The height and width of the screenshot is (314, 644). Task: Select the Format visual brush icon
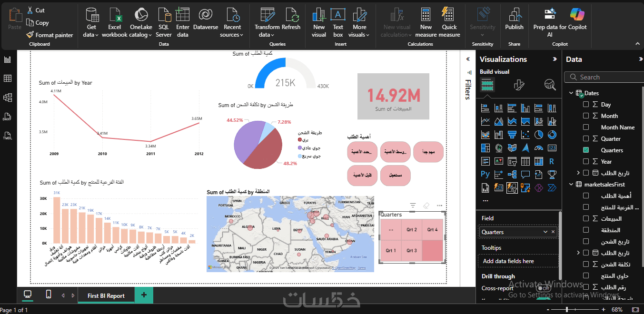(519, 85)
